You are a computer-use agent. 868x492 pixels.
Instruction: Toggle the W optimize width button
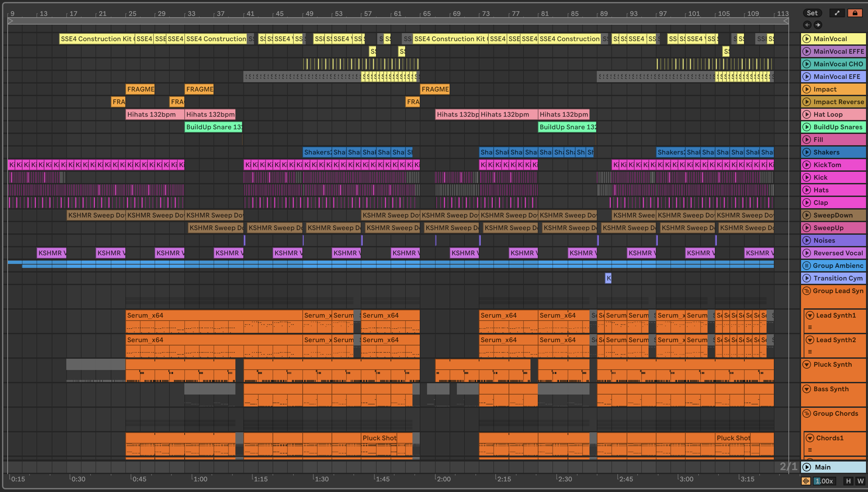click(860, 481)
